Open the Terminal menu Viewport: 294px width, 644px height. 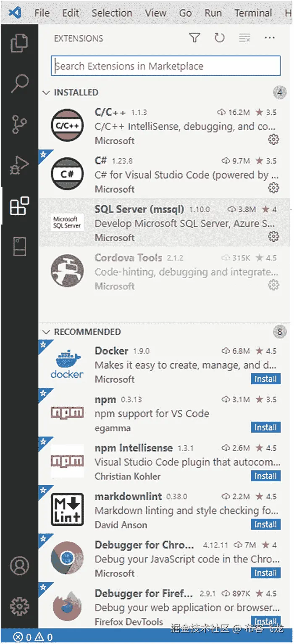[x=253, y=13]
